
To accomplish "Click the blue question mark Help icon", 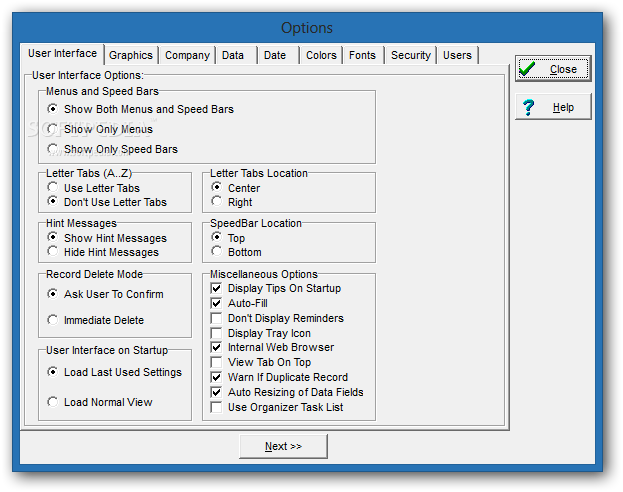I will coord(528,107).
